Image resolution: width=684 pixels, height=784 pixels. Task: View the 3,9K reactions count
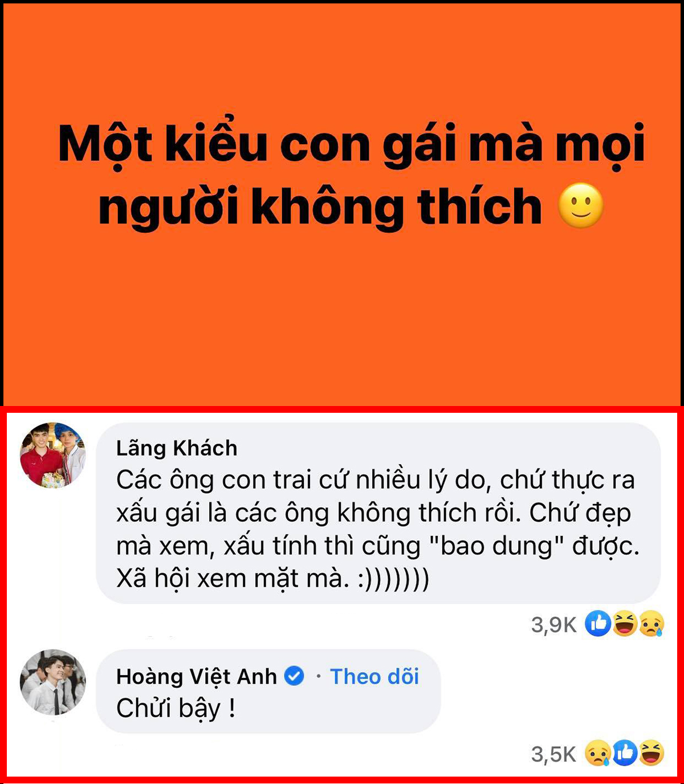click(x=554, y=624)
